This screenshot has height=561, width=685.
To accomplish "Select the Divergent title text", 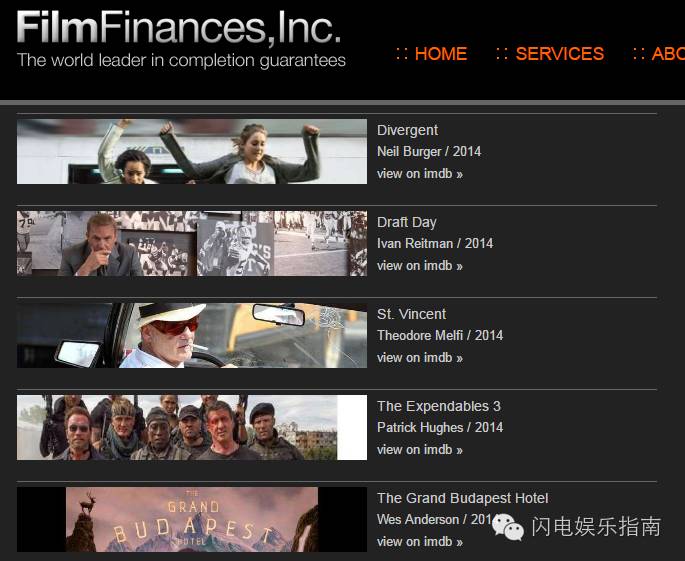I will [407, 130].
